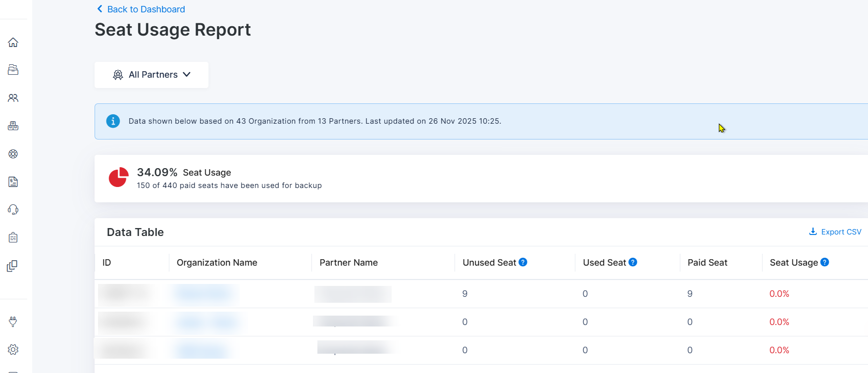Open the clipboard sidebar icon
Viewport: 868px width, 373px height.
[x=13, y=238]
